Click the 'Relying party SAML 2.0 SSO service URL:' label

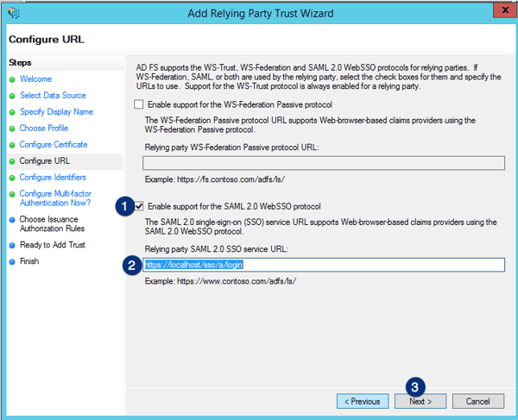click(x=217, y=249)
